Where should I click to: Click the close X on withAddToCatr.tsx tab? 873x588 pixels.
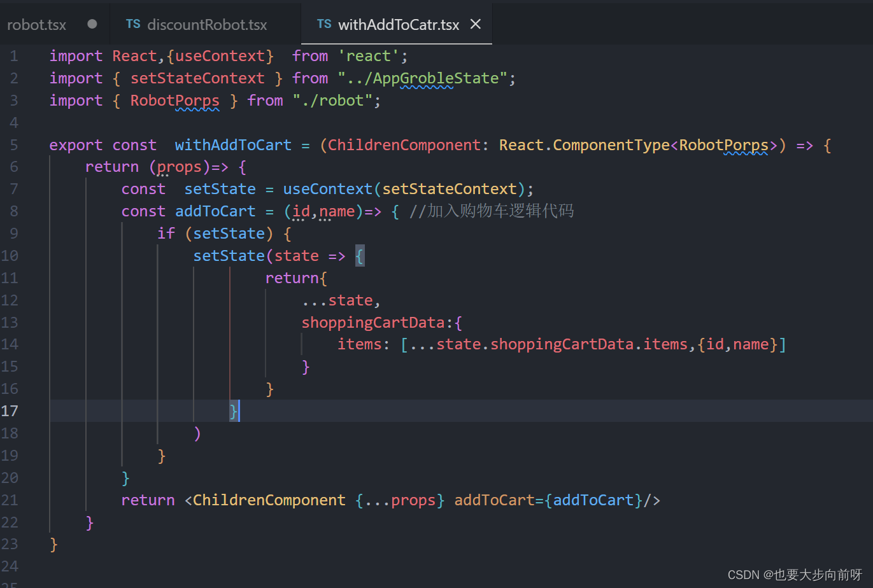(x=475, y=24)
